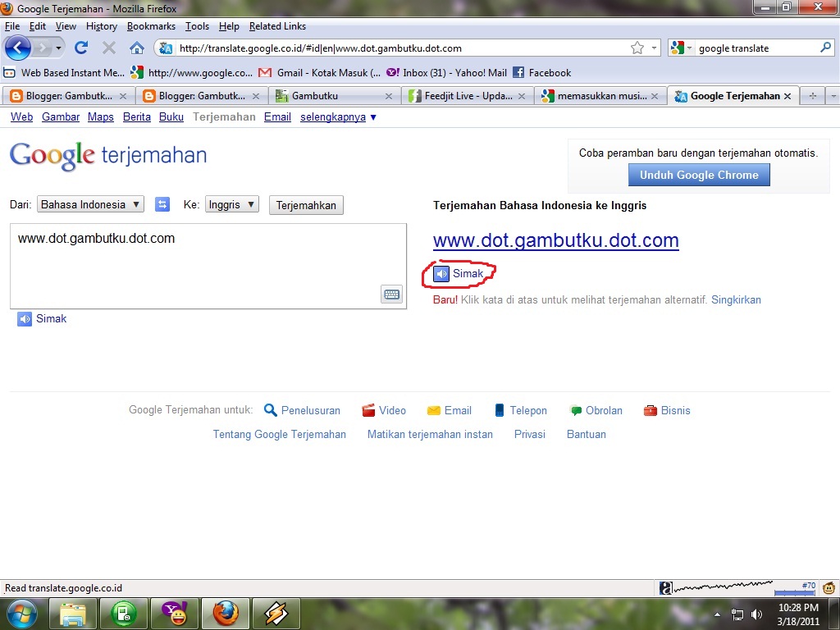840x630 pixels.
Task: Open Yahoo Messenger taskbar icon
Action: [175, 614]
